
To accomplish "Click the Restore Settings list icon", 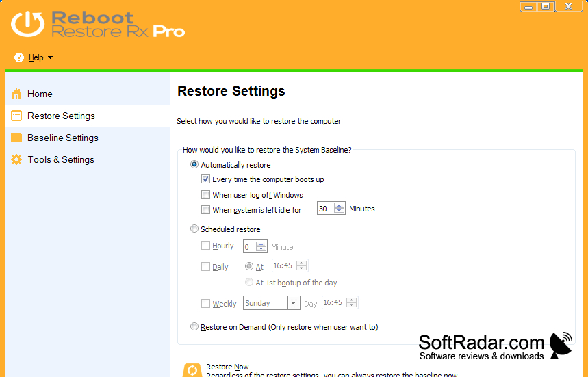I will pyautogui.click(x=16, y=116).
